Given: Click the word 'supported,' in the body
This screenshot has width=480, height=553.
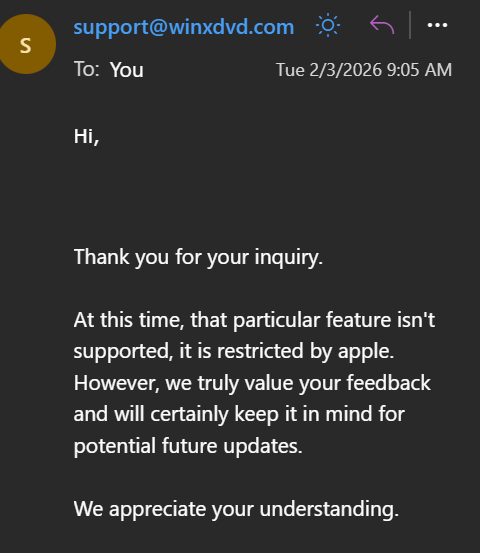Looking at the screenshot, I should 123,352.
